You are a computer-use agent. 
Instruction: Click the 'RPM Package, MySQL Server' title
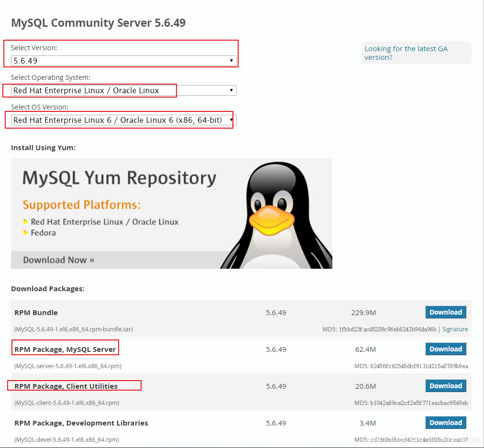[x=65, y=349]
